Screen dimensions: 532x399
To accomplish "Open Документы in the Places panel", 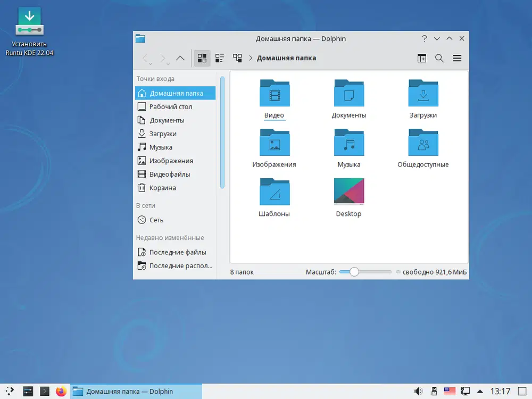I will pos(176,120).
